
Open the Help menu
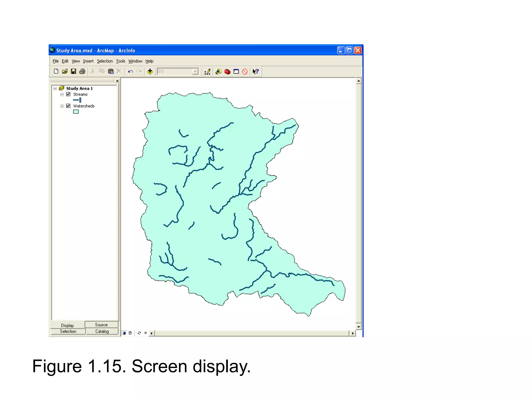[x=149, y=61]
